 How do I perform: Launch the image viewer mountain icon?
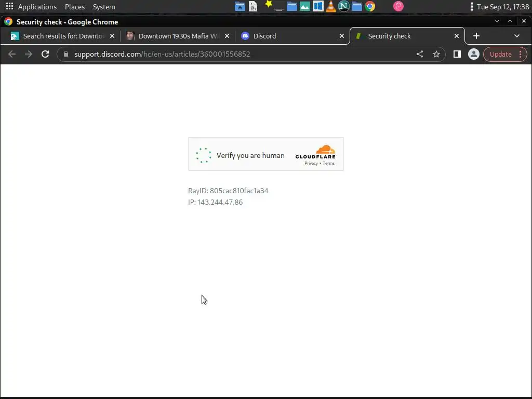(x=304, y=6)
